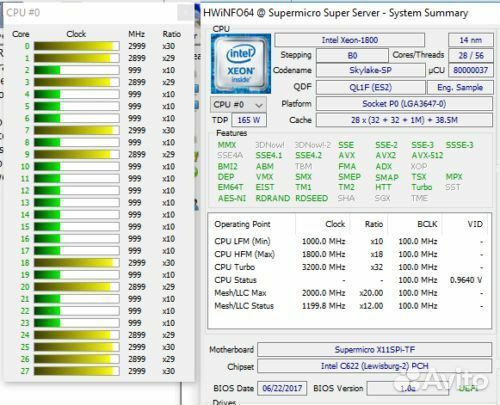Click the AES-NI feature label
This screenshot has height=405, width=500.
(x=232, y=198)
